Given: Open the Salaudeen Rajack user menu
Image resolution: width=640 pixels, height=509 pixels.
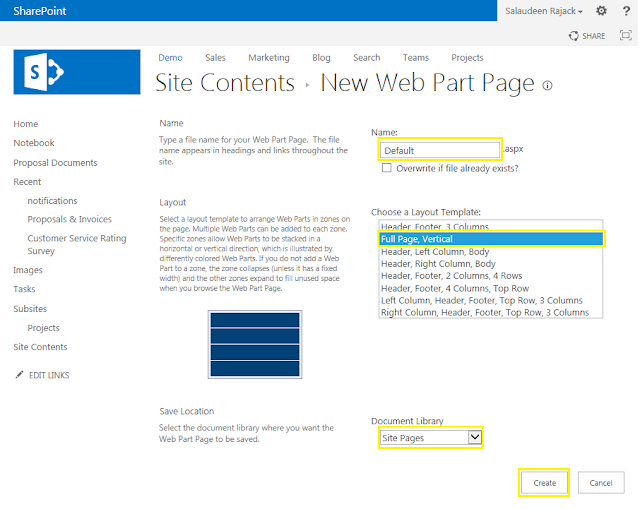Looking at the screenshot, I should (544, 11).
